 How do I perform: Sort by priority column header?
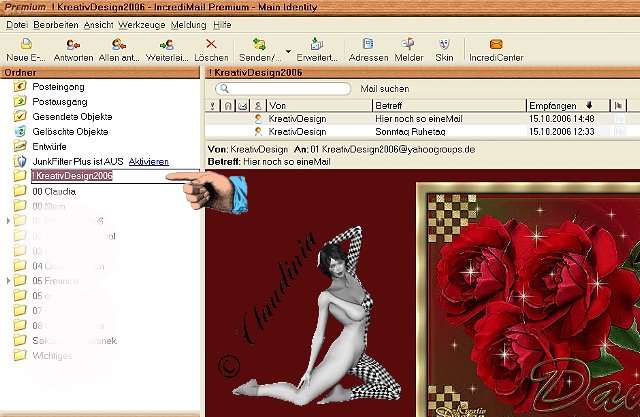pyautogui.click(x=212, y=106)
